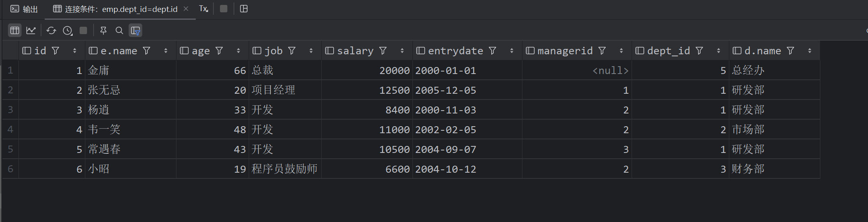Image resolution: width=868 pixels, height=222 pixels.
Task: Click the cell 金庸
Action: tap(131, 70)
